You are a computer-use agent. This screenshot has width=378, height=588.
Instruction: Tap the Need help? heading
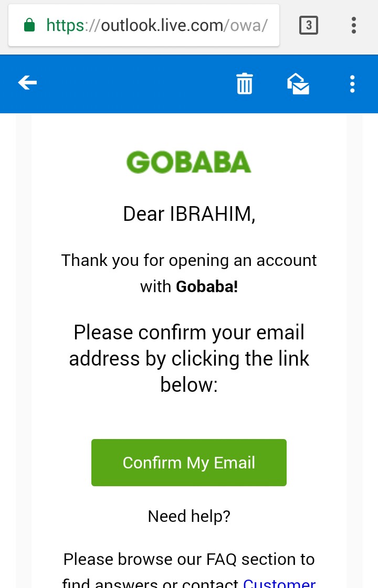(189, 516)
